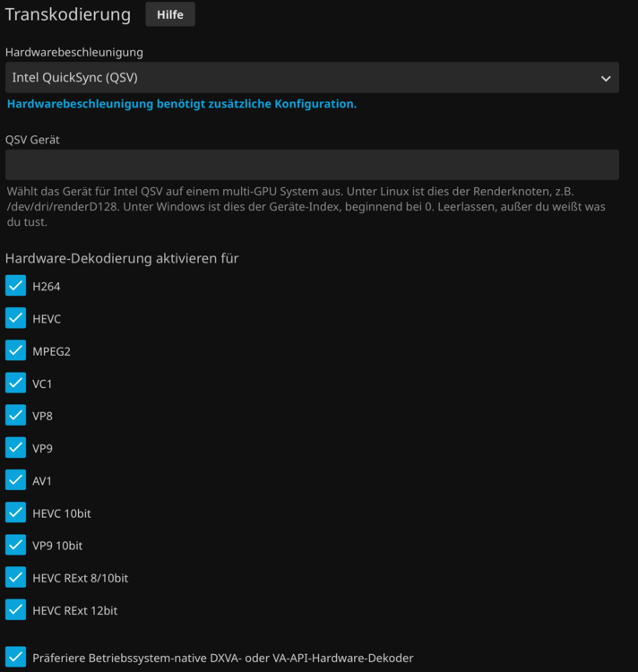Turn off VP8 hardware decoding
Screen dimensions: 638x672
[15, 415]
